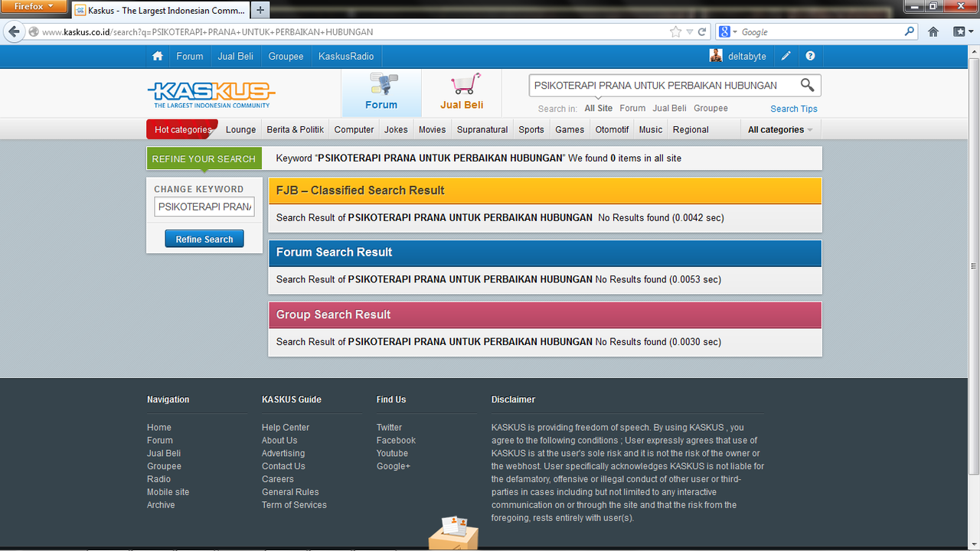The width and height of the screenshot is (980, 551).
Task: Open the Otomotif category
Action: click(612, 129)
